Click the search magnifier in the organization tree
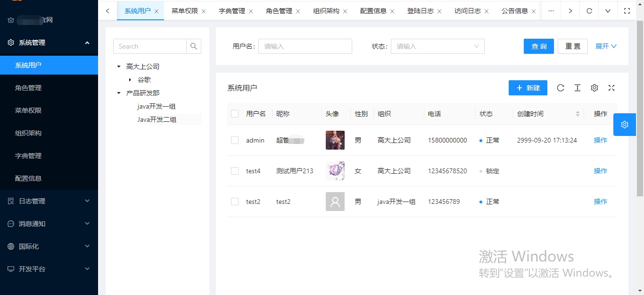This screenshot has width=644, height=295. pos(194,46)
